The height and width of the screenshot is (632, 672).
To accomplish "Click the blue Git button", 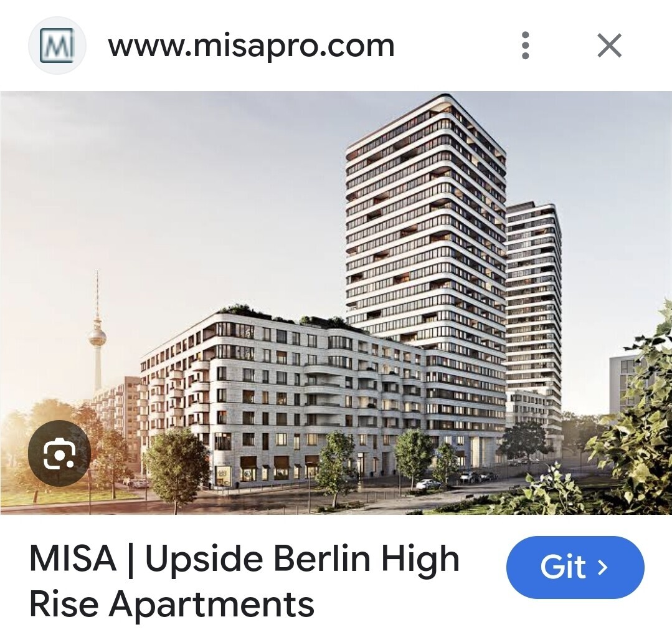I will [x=575, y=567].
